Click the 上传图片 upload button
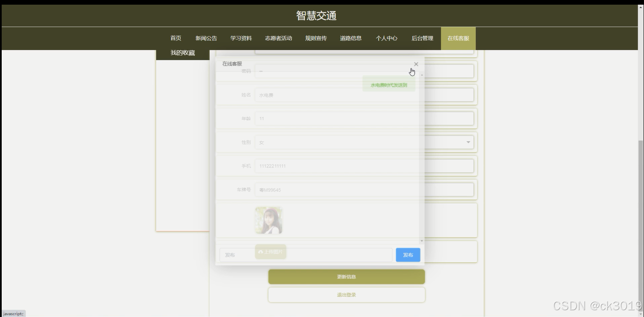The image size is (644, 317). [271, 252]
